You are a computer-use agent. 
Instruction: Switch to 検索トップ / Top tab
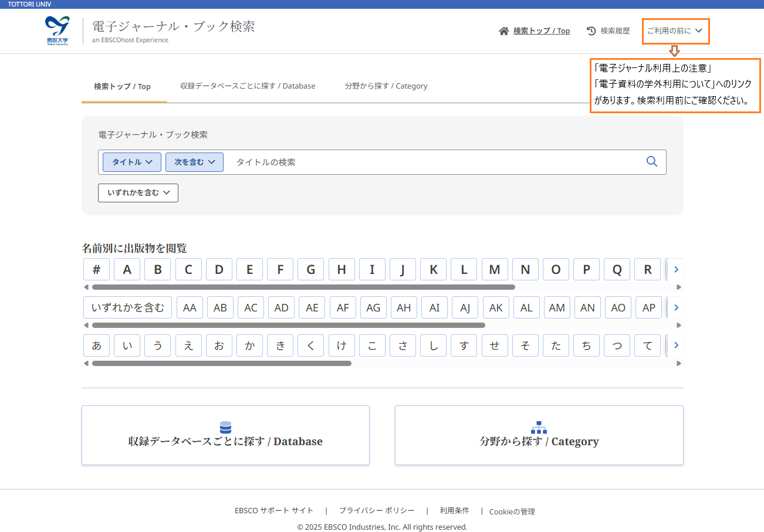tap(122, 86)
